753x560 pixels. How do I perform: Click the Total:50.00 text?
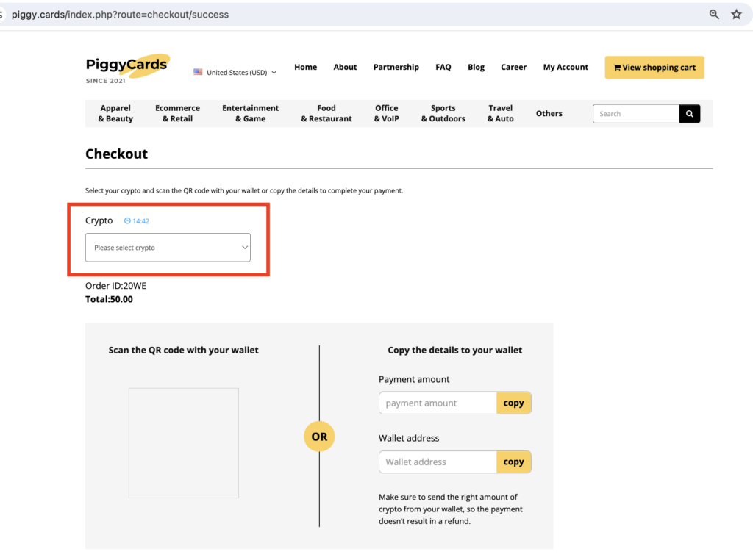click(x=109, y=299)
